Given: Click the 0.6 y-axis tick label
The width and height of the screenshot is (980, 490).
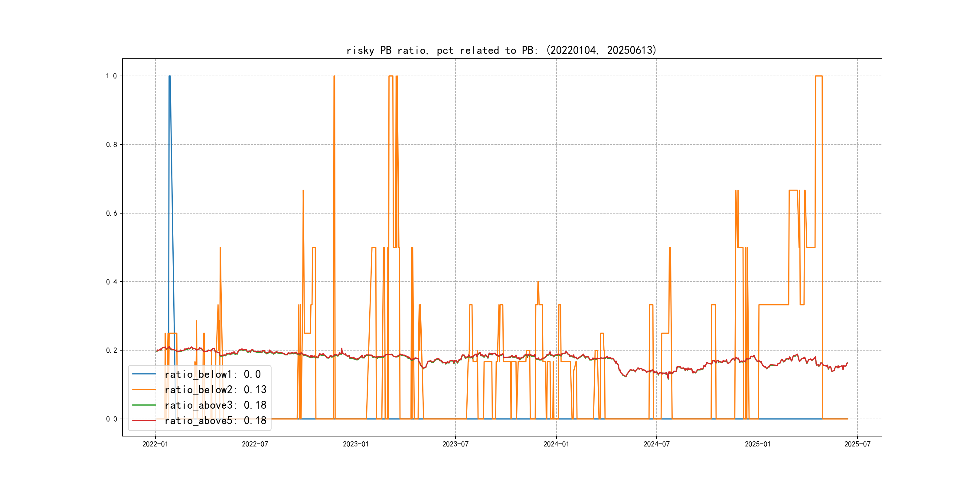Looking at the screenshot, I should [112, 214].
